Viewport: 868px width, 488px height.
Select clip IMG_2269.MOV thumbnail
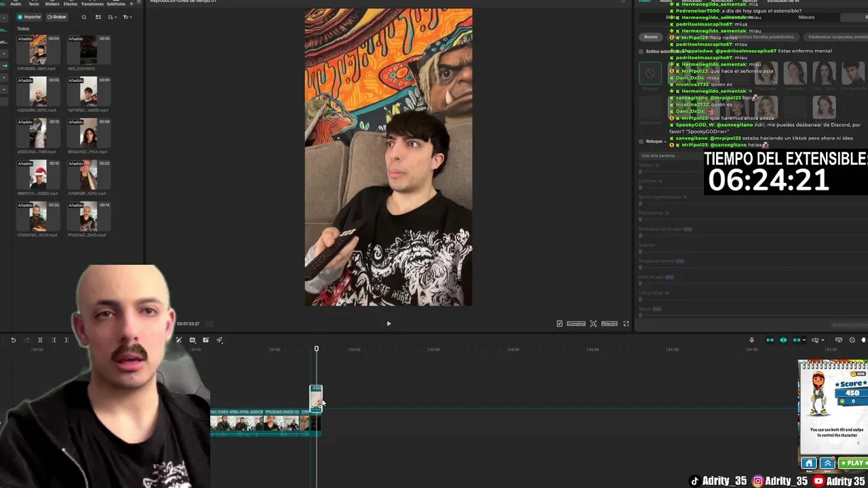[89, 50]
